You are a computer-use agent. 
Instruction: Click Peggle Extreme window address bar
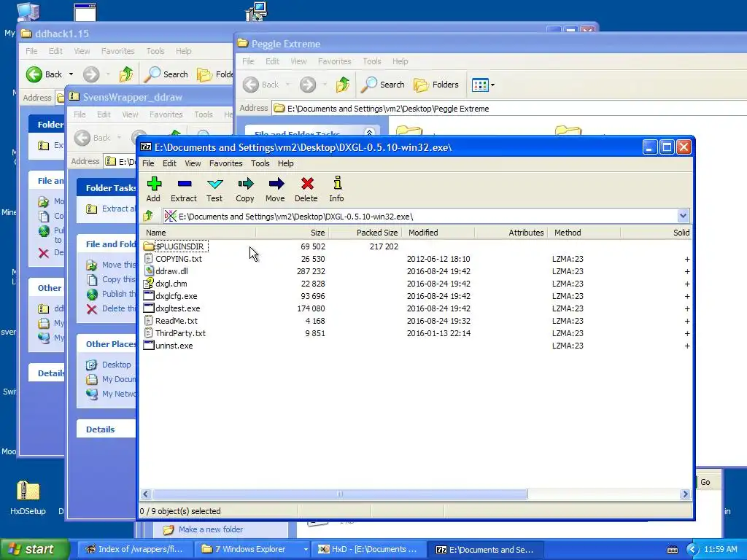[x=510, y=109]
